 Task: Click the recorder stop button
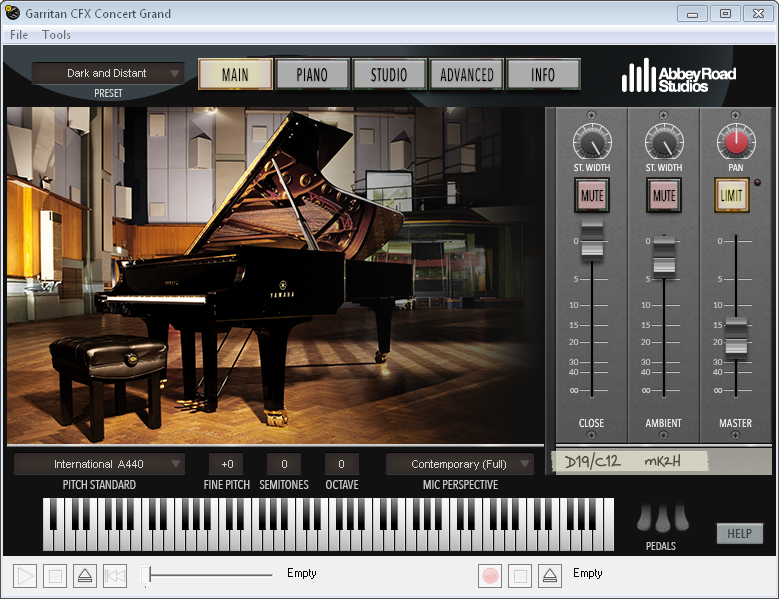520,576
